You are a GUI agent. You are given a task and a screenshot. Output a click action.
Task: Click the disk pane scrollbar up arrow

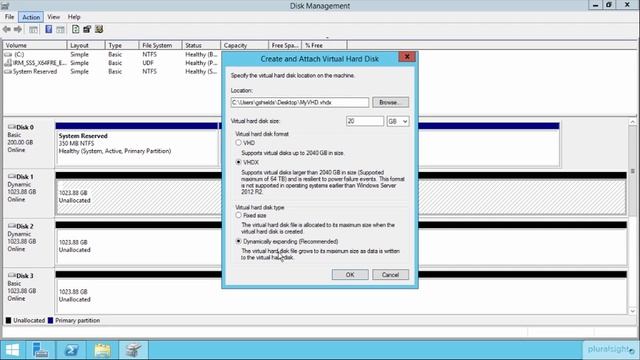[633, 122]
